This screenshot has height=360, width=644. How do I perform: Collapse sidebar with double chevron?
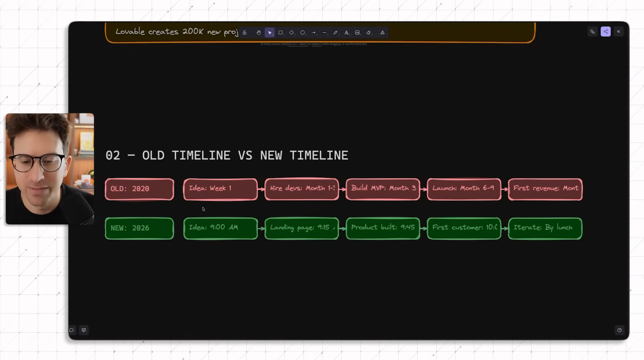coord(619,32)
